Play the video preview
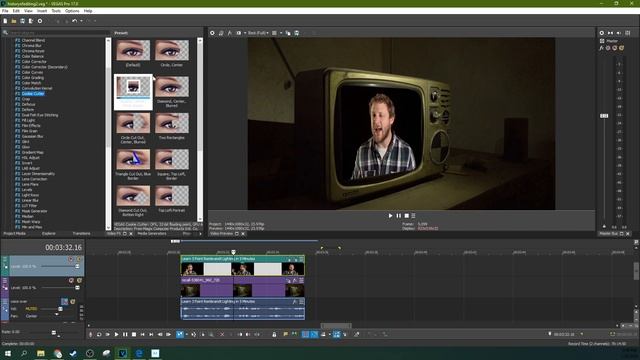The width and height of the screenshot is (640, 360). pyautogui.click(x=391, y=216)
